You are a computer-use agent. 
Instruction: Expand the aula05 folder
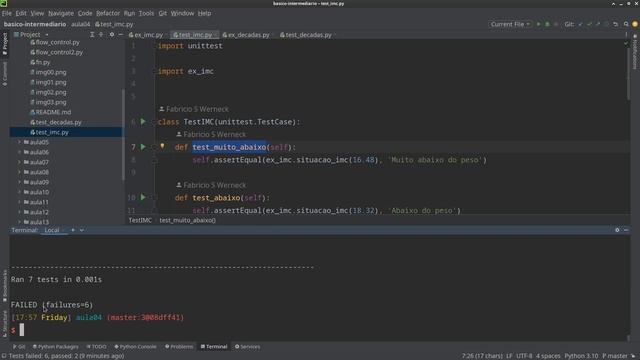point(19,142)
